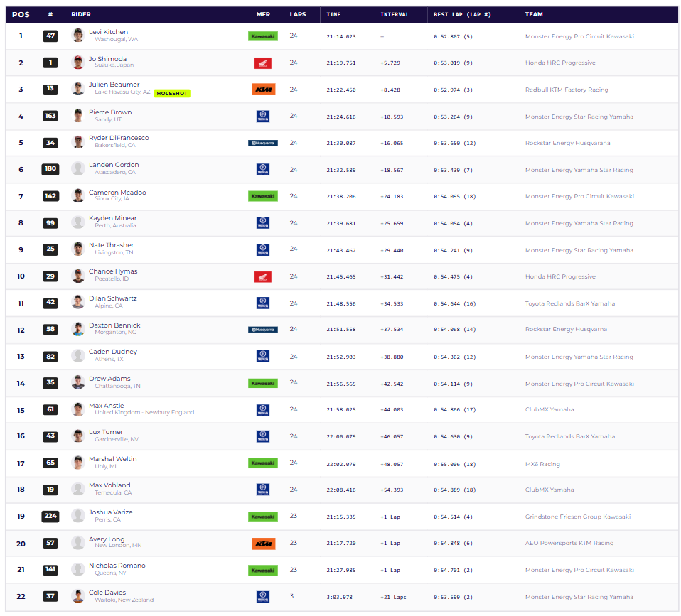Click the Honda logo in Jo Shimoda's row

(x=263, y=63)
